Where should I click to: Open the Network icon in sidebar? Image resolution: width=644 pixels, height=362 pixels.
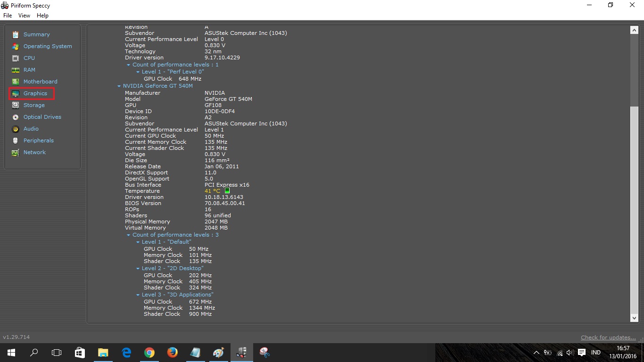pyautogui.click(x=16, y=152)
